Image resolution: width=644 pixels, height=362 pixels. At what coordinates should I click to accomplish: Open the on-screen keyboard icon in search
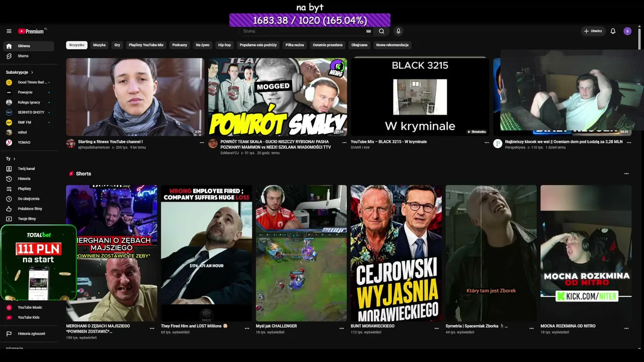(368, 31)
